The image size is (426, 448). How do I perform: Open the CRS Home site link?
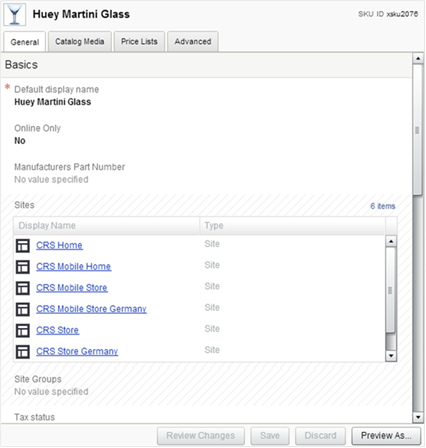click(59, 245)
